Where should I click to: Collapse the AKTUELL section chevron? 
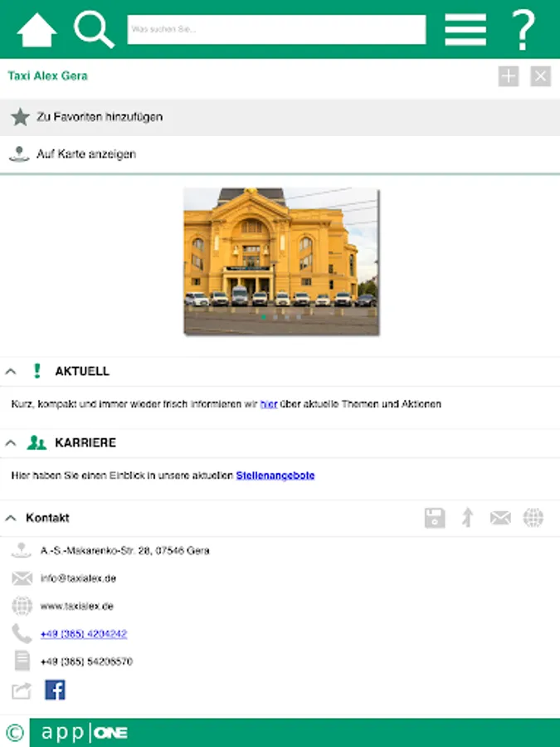coord(11,371)
